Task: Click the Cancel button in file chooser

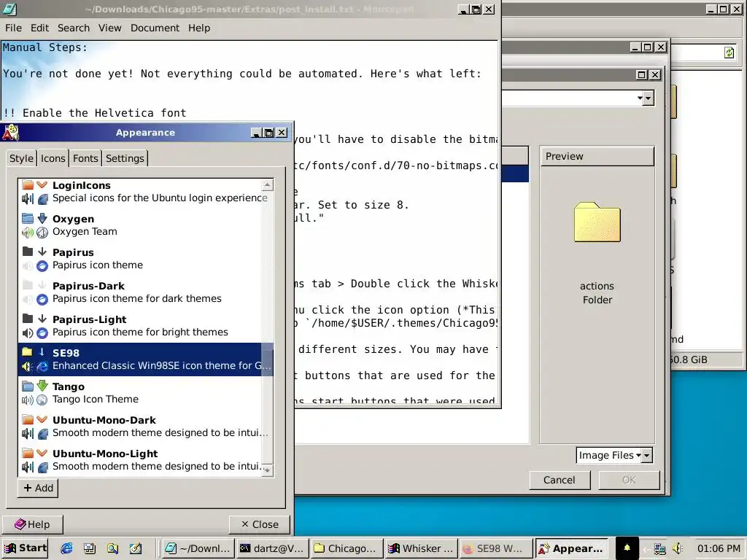Action: [x=560, y=480]
